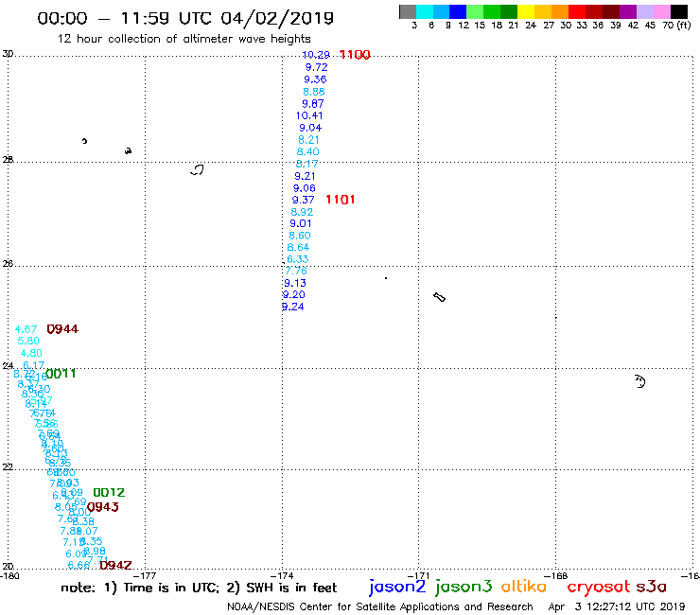
Task: Click the 9.20 wave height value
Action: (x=294, y=294)
